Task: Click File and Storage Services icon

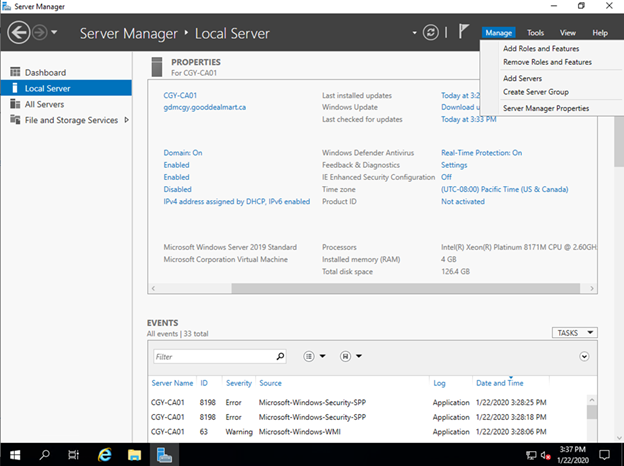Action: click(x=15, y=119)
